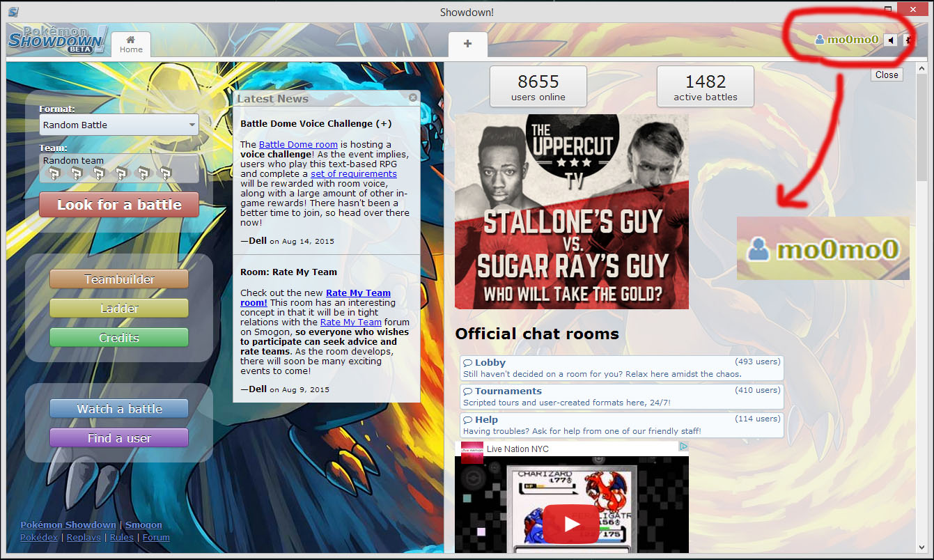This screenshot has width=934, height=560.
Task: Open the Home tab
Action: pyautogui.click(x=131, y=44)
